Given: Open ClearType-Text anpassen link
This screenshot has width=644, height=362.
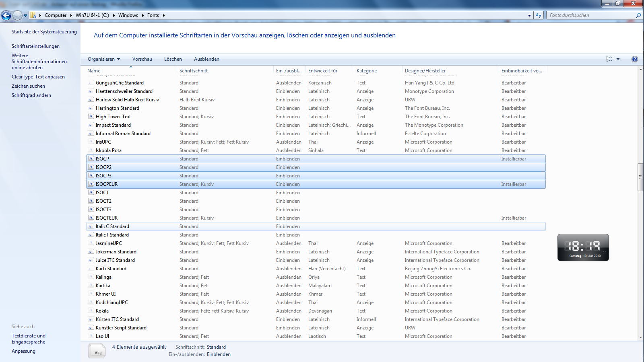Looking at the screenshot, I should click(x=38, y=77).
